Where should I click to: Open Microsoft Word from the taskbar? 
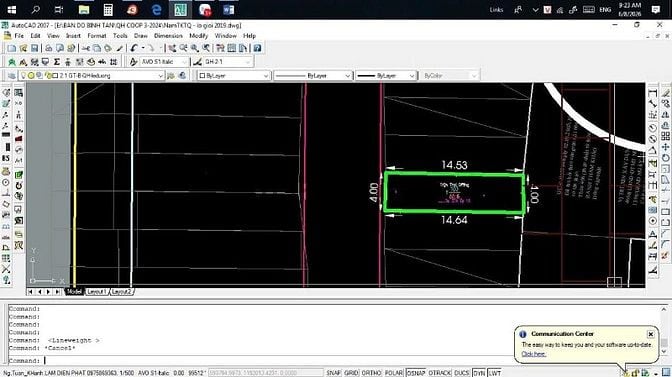[228, 9]
